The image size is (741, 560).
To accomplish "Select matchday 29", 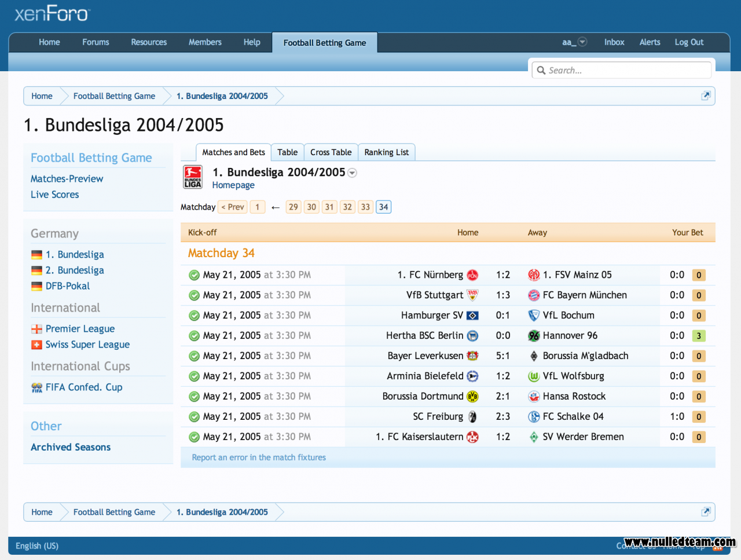I will (x=294, y=207).
